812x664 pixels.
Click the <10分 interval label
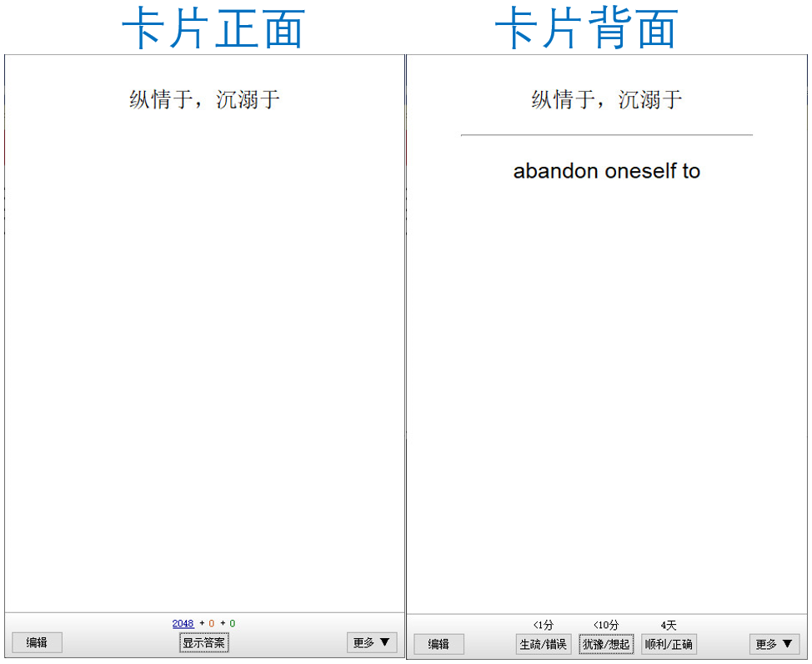click(x=606, y=625)
